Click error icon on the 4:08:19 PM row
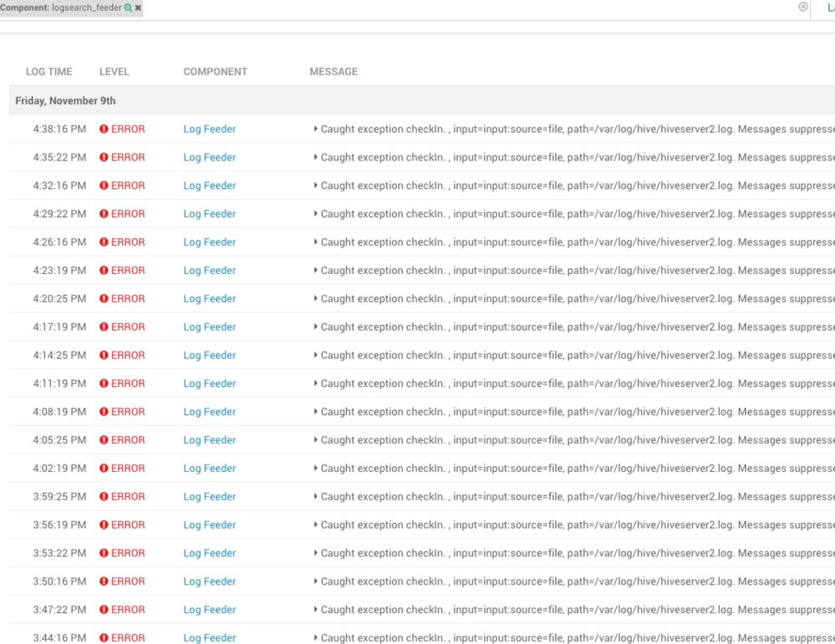 coord(104,412)
